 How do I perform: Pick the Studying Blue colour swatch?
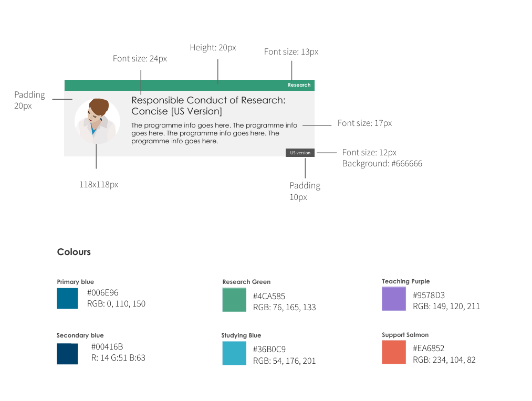click(234, 353)
